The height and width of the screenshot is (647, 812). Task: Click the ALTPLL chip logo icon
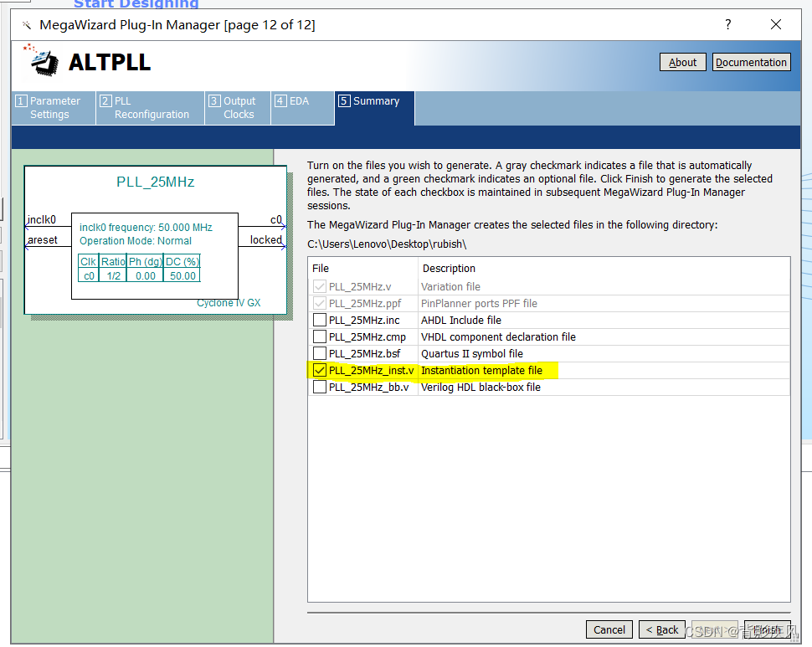click(x=41, y=60)
